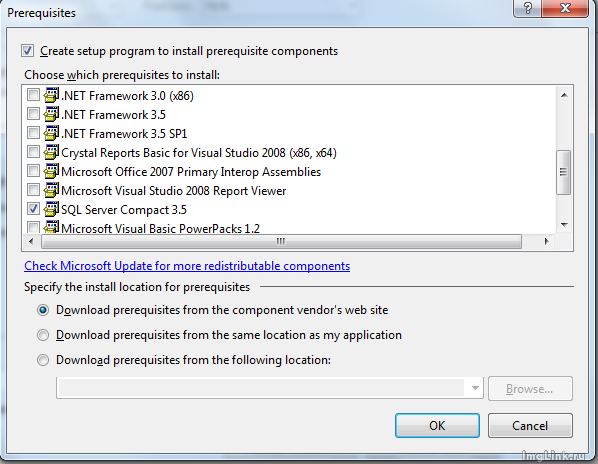Check the Crystal Reports Basic checkbox
Viewport: 598px width, 464px height.
33,151
